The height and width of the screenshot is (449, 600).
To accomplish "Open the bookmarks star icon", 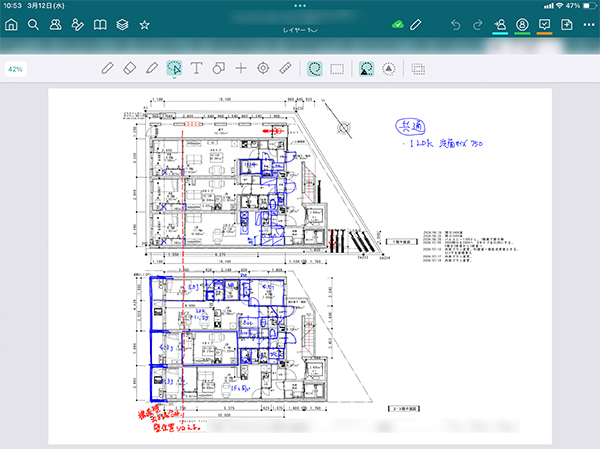I will coord(144,24).
